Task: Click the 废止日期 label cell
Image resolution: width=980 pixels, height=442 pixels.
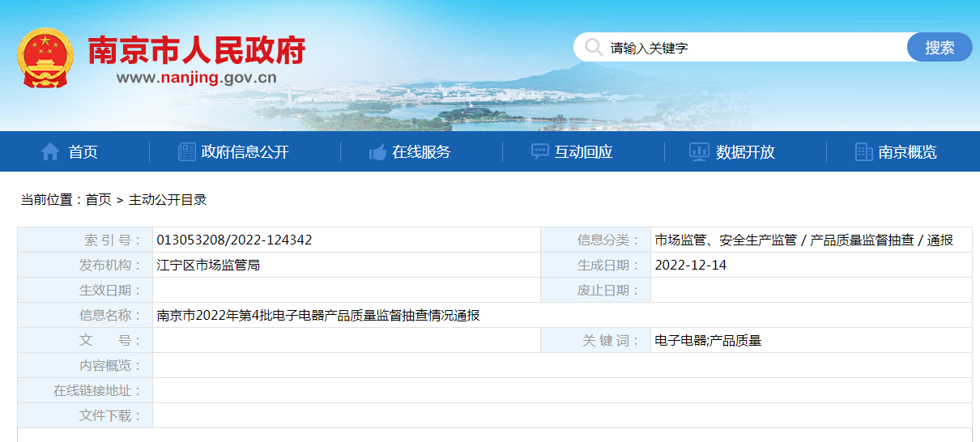Action: (596, 290)
